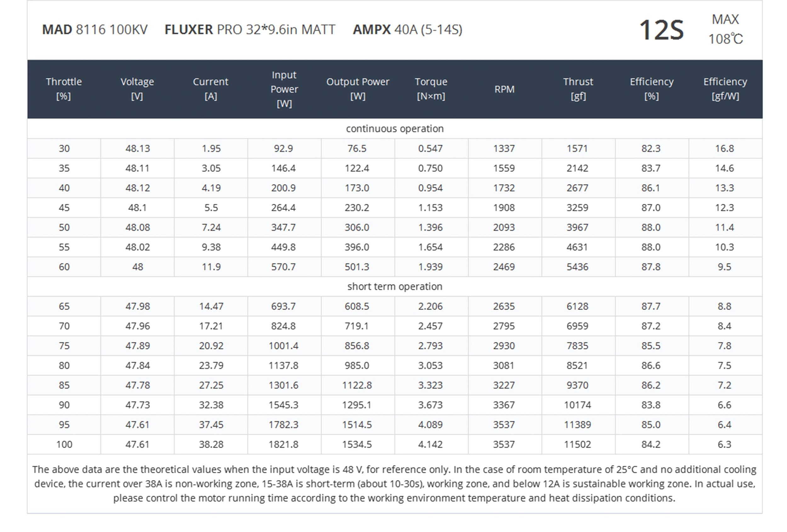Select the "continuous operation" section label

click(394, 129)
